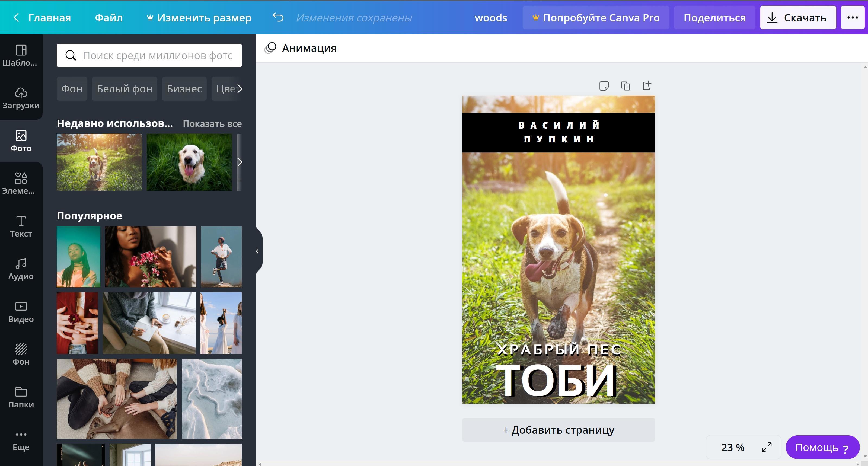This screenshot has width=868, height=466.
Task: Open the Elements sidebar panel
Action: (21, 183)
